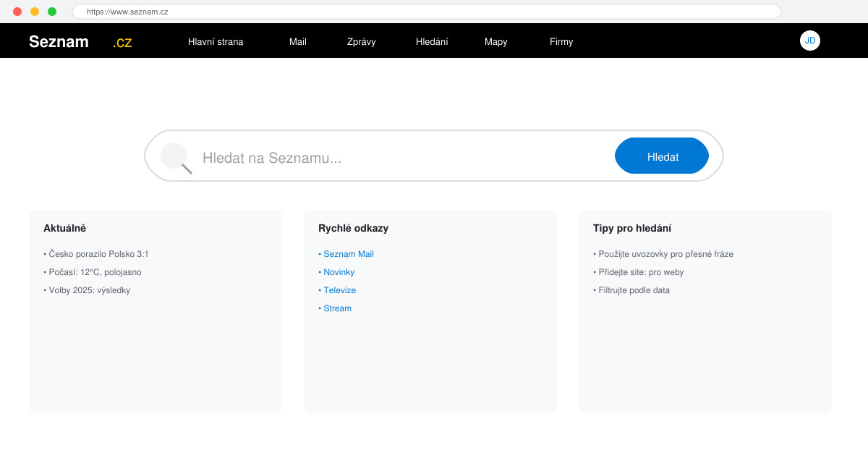The width and height of the screenshot is (868, 456).
Task: Click the Rychlé odkazy card heading
Action: 353,228
